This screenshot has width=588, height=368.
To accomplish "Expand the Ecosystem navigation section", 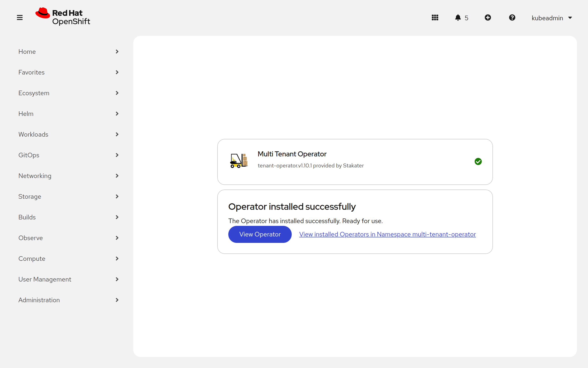I will click(69, 93).
